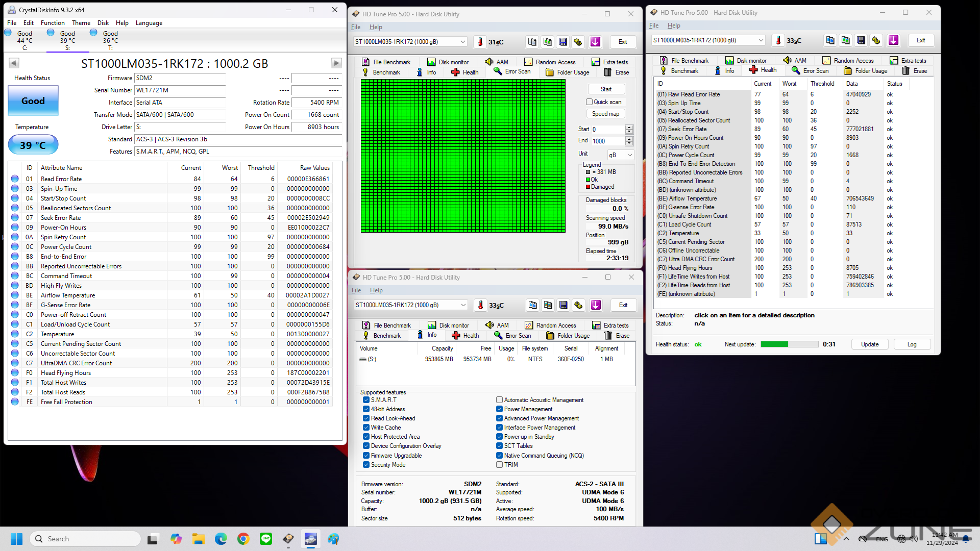Toggle Automatic Acoustic Management checkbox

(x=499, y=400)
